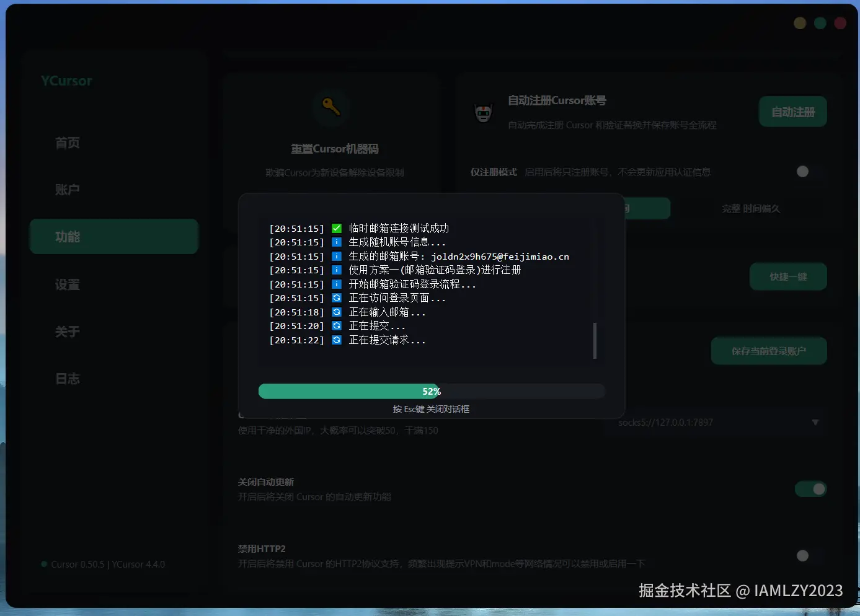
Task: Click the info icon beside 生成的邮箱账号
Action: pyautogui.click(x=337, y=256)
